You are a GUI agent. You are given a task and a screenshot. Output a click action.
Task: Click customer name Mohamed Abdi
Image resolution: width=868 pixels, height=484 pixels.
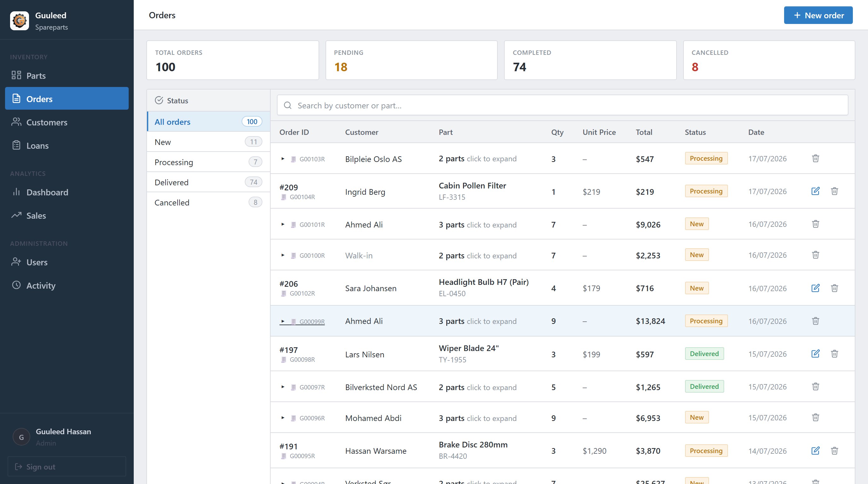373,418
